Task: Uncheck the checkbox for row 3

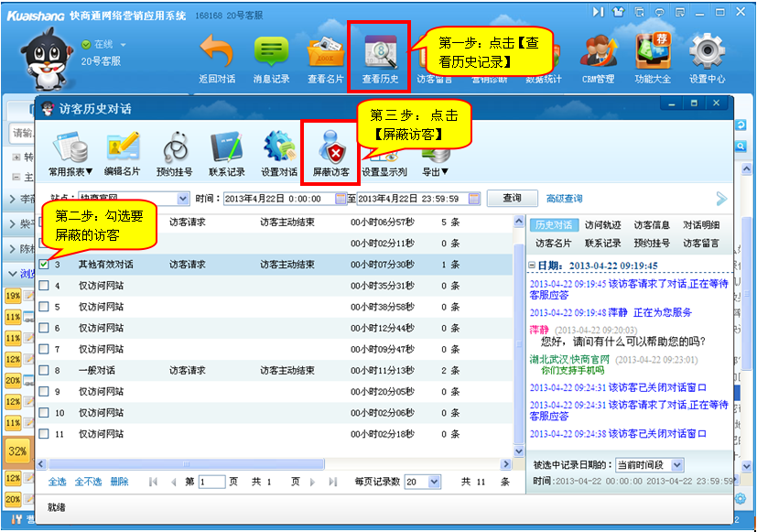Action: coord(44,265)
